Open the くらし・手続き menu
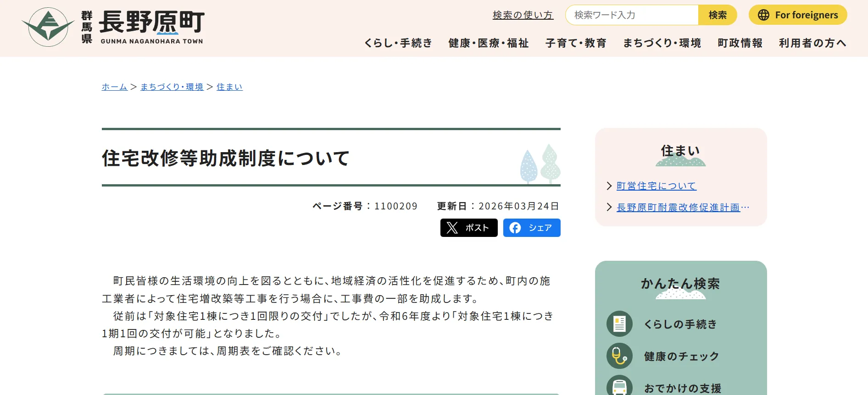The height and width of the screenshot is (395, 868). 398,43
